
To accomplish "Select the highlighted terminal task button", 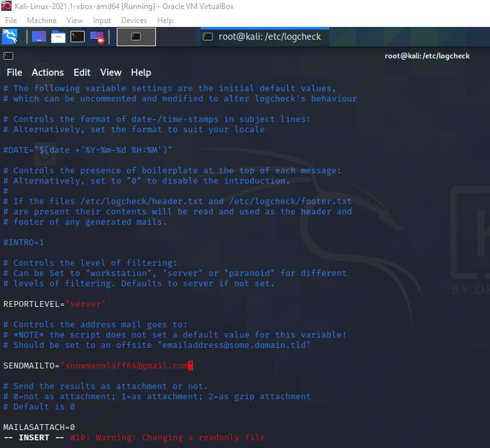I will (136, 37).
